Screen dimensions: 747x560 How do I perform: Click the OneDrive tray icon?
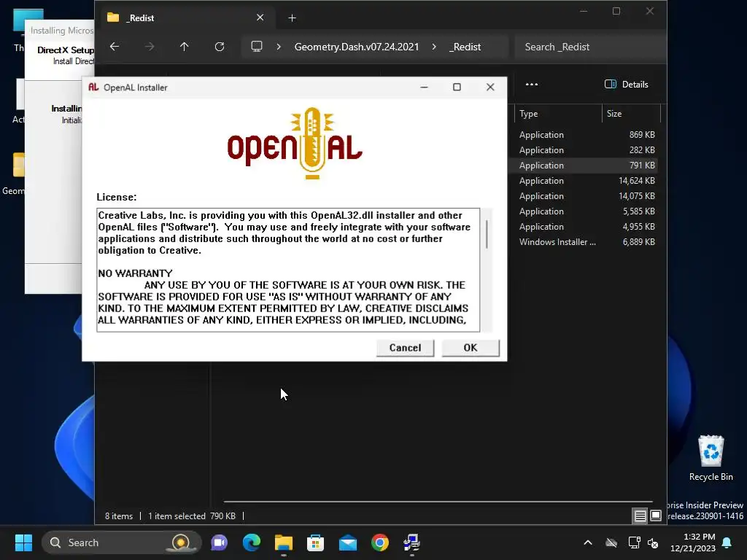coord(611,542)
